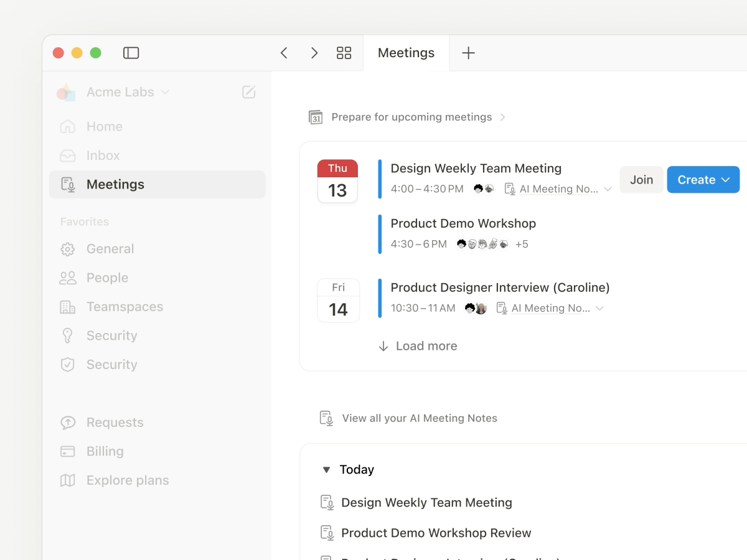Open the People section
The height and width of the screenshot is (560, 747).
point(107,278)
